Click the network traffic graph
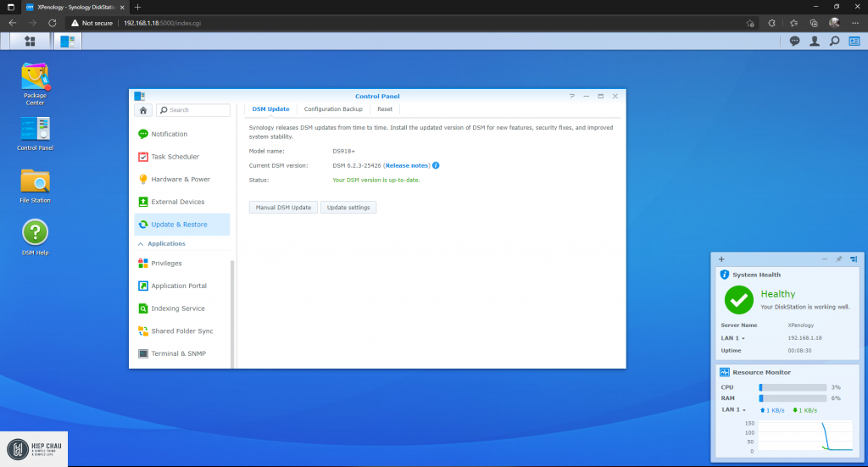The height and width of the screenshot is (467, 868). pyautogui.click(x=805, y=436)
